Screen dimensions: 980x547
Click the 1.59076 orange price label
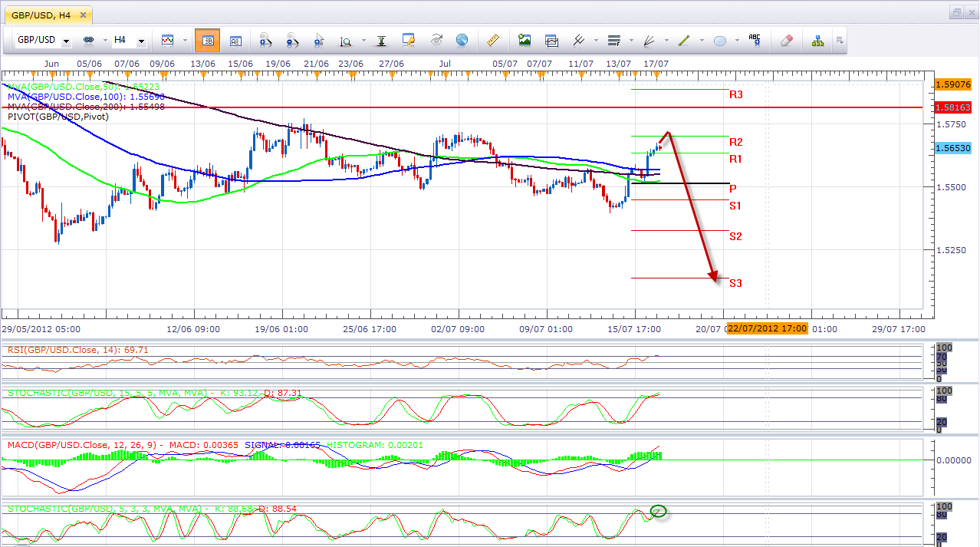(x=954, y=84)
